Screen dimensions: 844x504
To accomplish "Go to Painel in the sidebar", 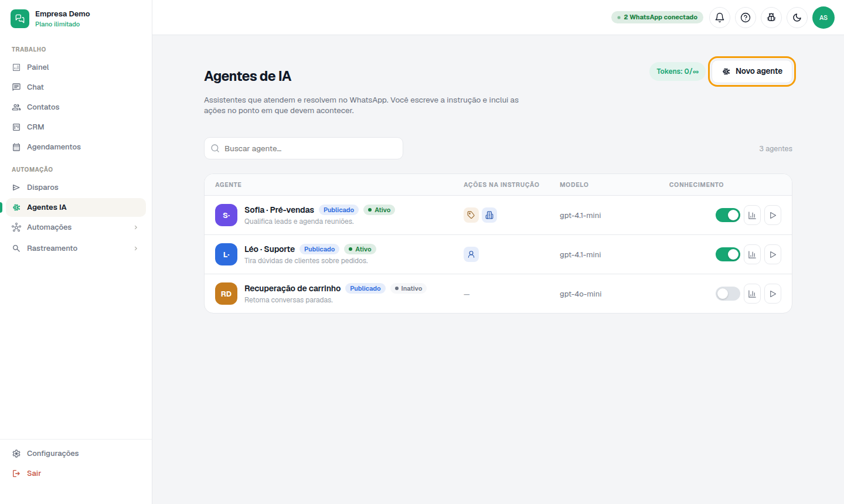I will [76, 67].
